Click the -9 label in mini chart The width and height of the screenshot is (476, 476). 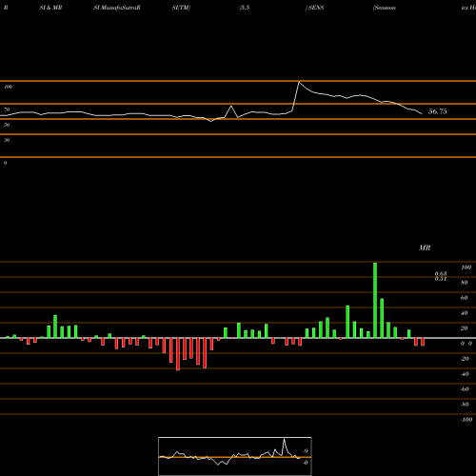(305, 451)
